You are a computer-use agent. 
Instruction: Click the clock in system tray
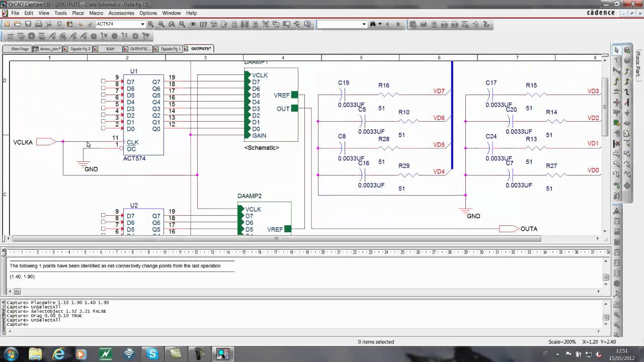(622, 354)
